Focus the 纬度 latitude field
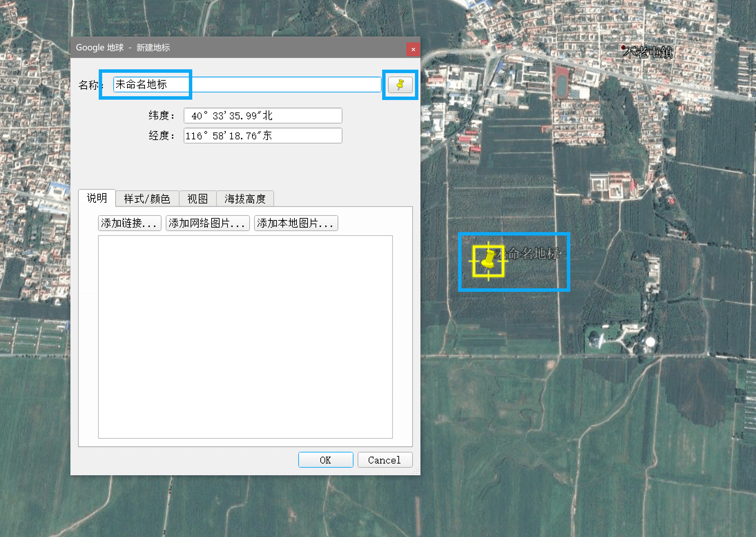This screenshot has height=537, width=756. coord(262,116)
